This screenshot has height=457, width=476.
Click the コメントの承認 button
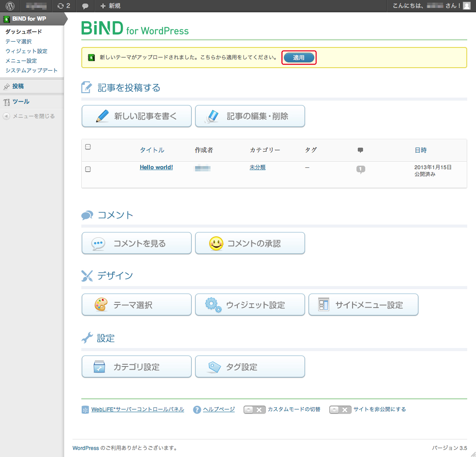[x=250, y=243]
